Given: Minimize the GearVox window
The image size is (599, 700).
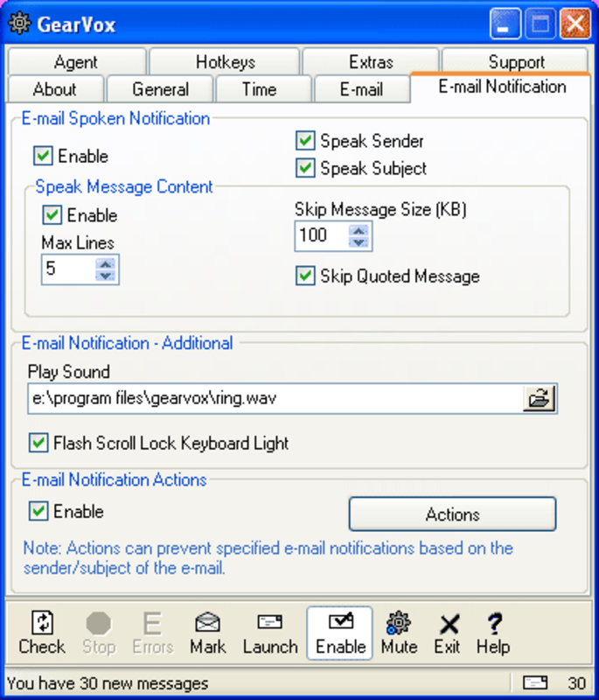Looking at the screenshot, I should (505, 24).
